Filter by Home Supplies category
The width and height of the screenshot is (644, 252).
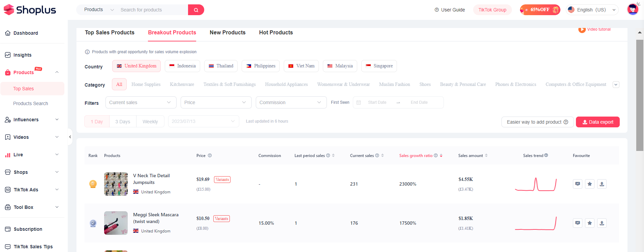coord(146,85)
